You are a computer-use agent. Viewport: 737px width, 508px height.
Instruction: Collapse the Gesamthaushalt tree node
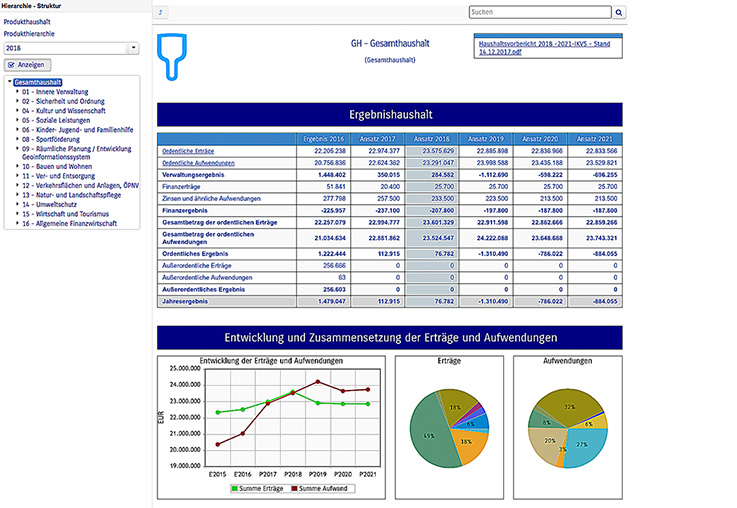pyautogui.click(x=9, y=82)
